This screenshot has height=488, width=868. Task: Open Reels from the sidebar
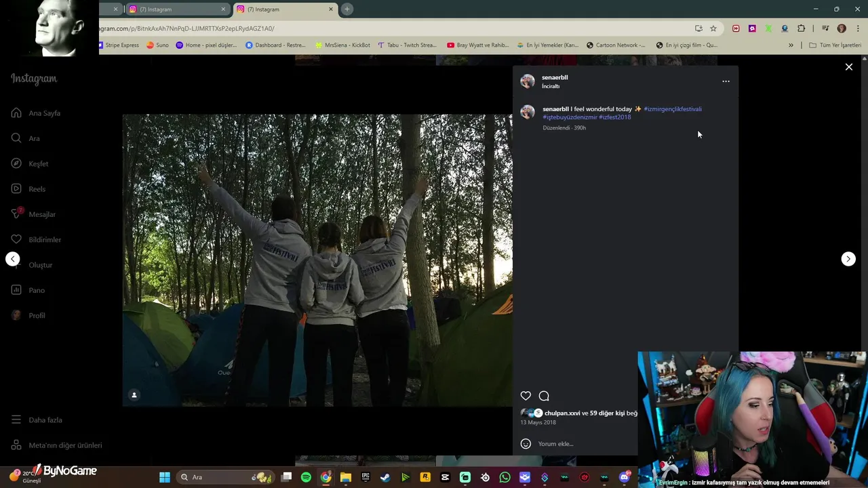[x=28, y=189]
